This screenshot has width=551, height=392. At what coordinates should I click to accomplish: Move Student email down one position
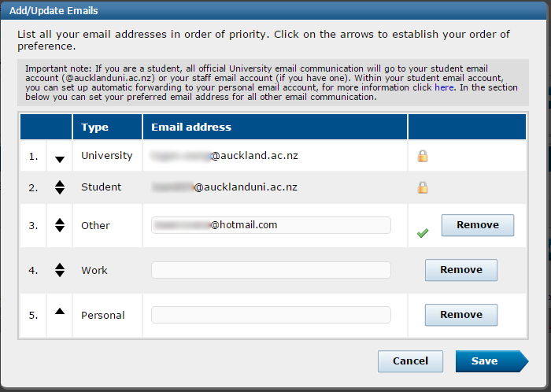click(60, 191)
